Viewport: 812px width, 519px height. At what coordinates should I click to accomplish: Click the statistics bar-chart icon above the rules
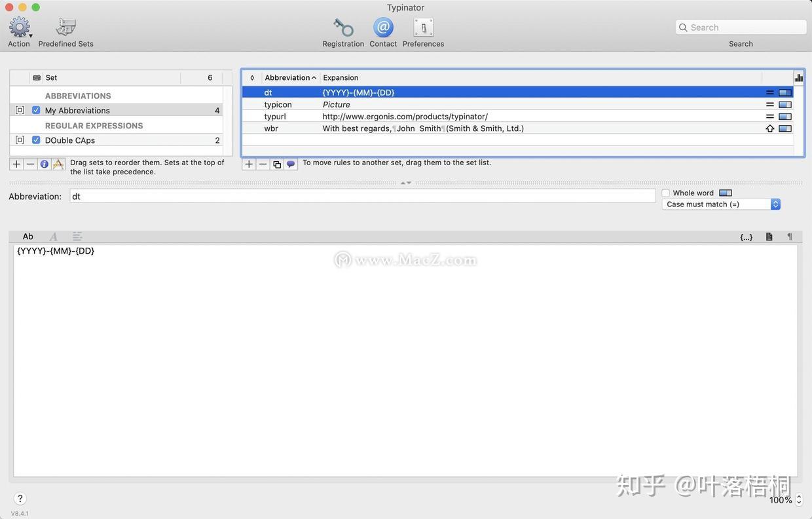coord(798,77)
